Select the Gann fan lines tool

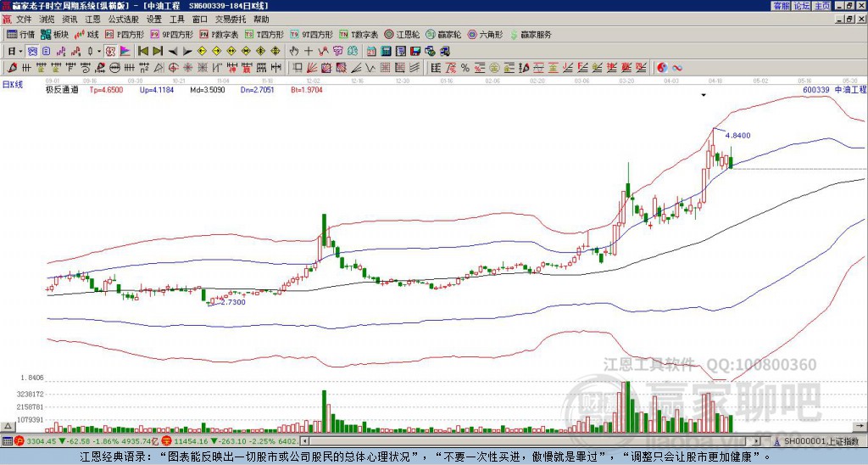pyautogui.click(x=311, y=68)
